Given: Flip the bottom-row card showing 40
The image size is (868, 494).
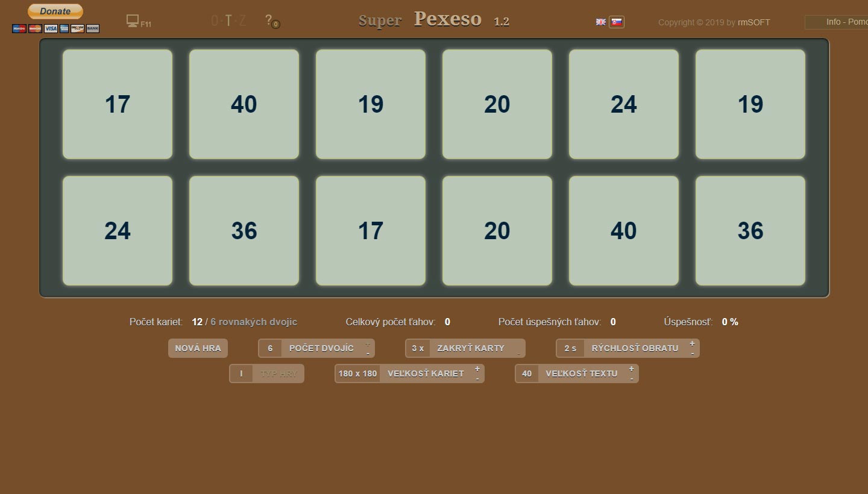Looking at the screenshot, I should (x=624, y=231).
